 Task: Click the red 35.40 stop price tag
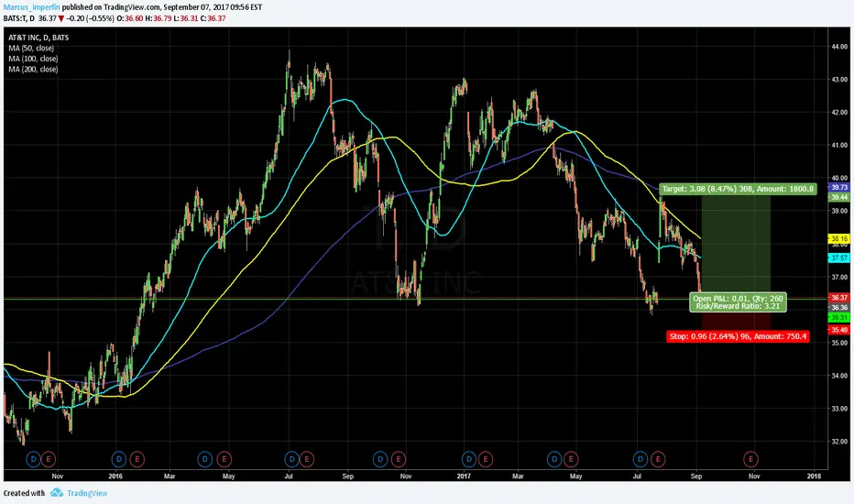[x=838, y=330]
